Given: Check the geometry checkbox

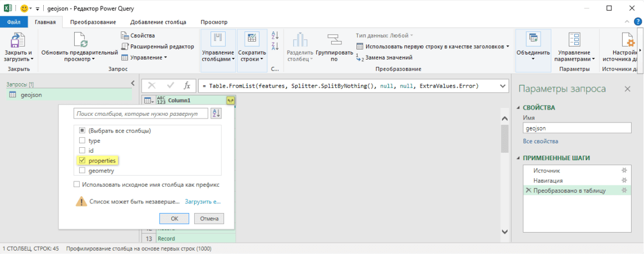Looking at the screenshot, I should (82, 171).
